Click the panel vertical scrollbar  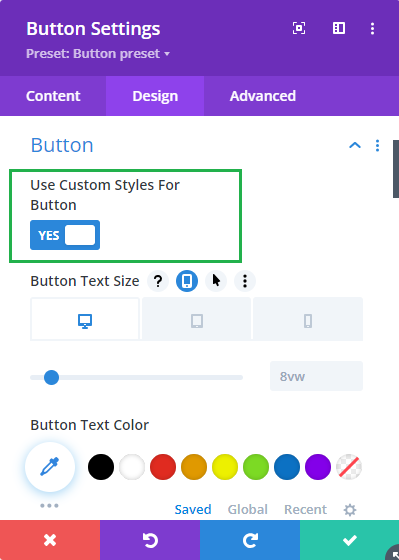(396, 169)
